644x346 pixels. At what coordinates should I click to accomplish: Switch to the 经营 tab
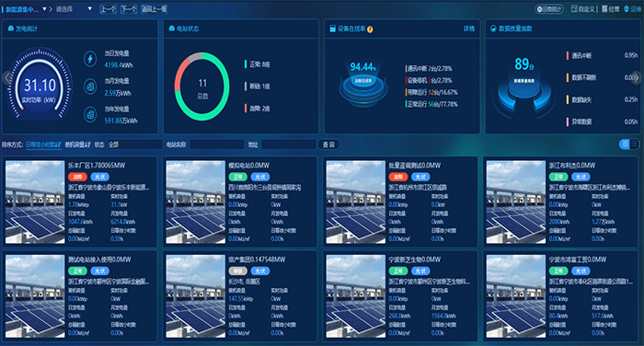click(x=611, y=9)
